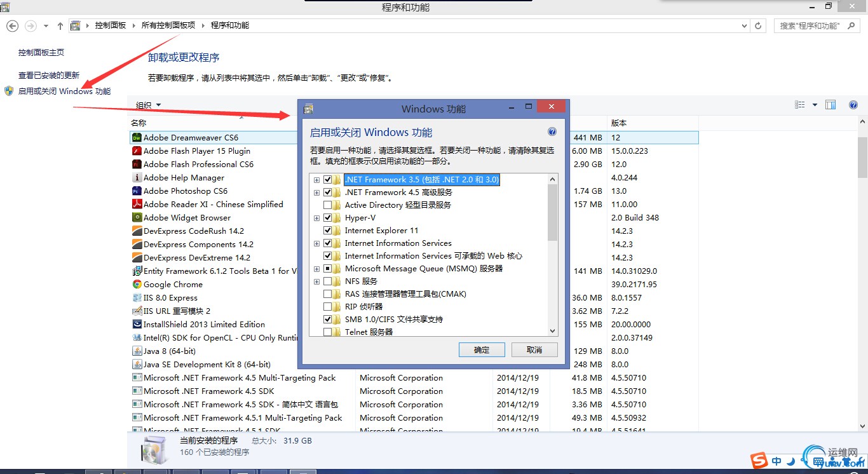The width and height of the screenshot is (868, 474).
Task: Select Microsoft .NET Framework 4.5 SDK row
Action: click(413, 391)
